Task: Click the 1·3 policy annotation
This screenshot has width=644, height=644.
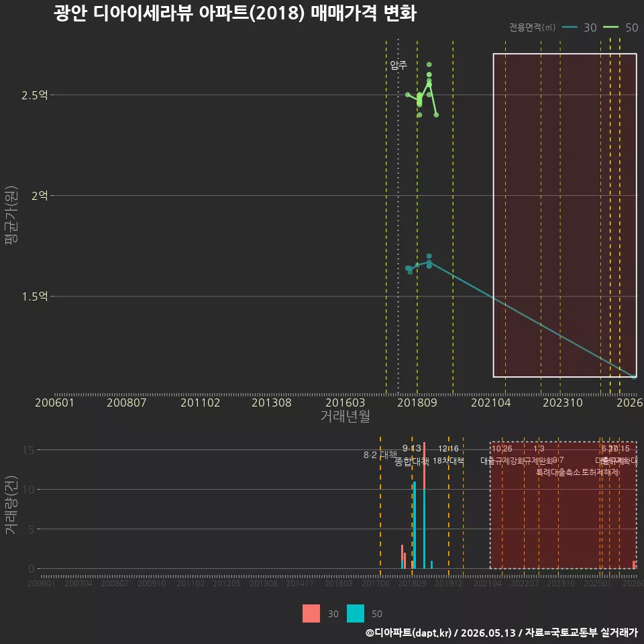Action: pos(539,449)
